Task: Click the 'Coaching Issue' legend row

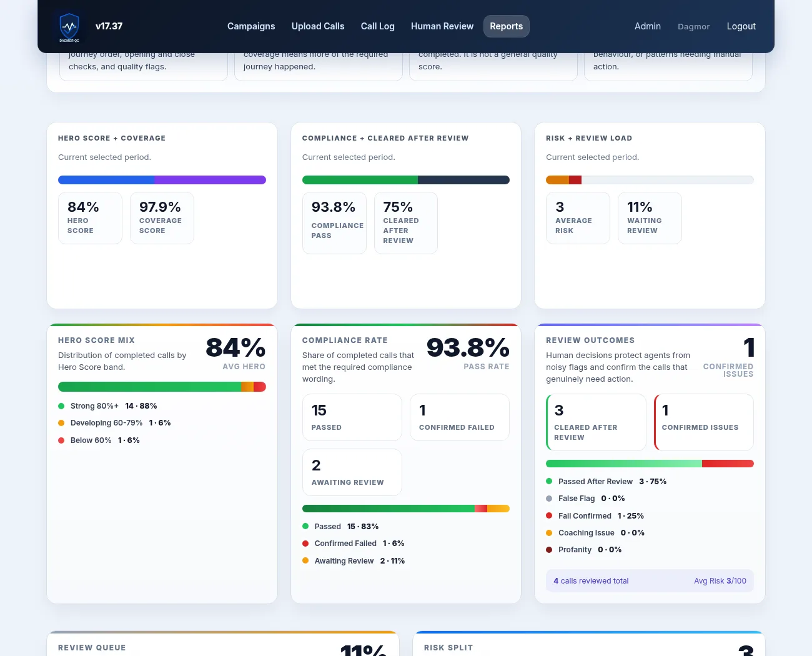Action: [x=595, y=533]
